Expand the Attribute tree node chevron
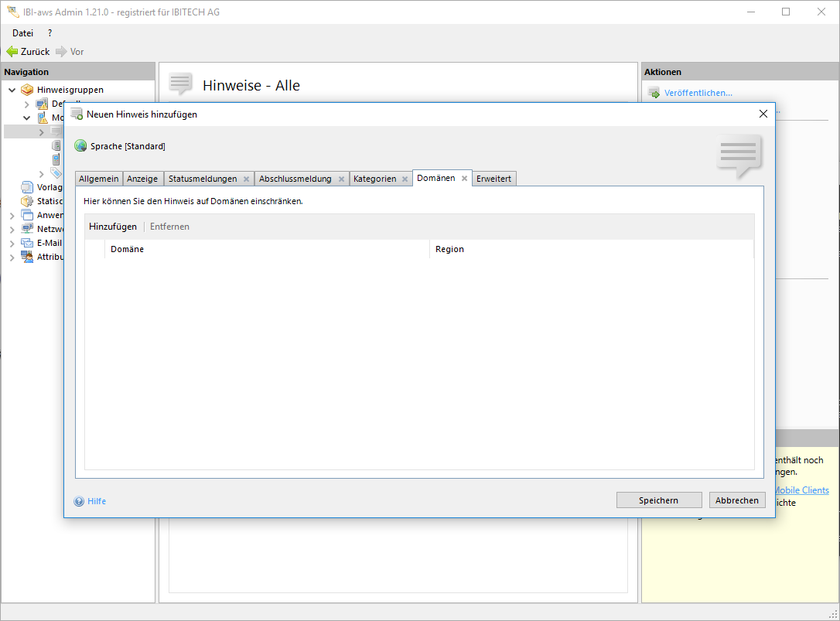The width and height of the screenshot is (840, 621). (12, 257)
